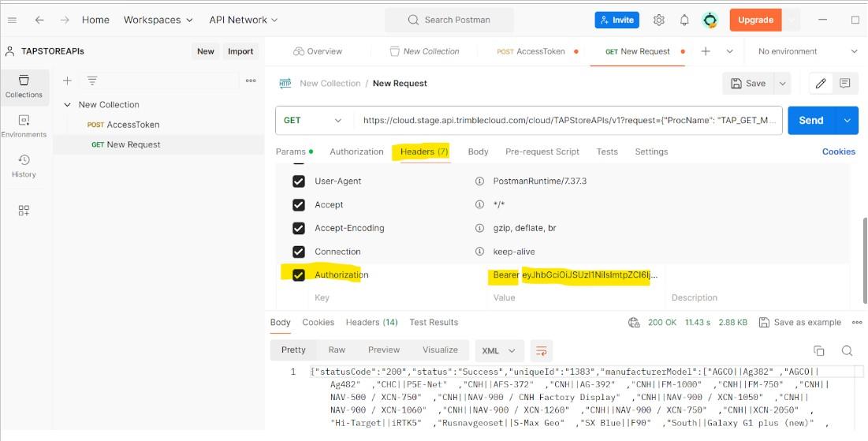Open the Cookies link
This screenshot has width=868, height=441.
pos(839,151)
